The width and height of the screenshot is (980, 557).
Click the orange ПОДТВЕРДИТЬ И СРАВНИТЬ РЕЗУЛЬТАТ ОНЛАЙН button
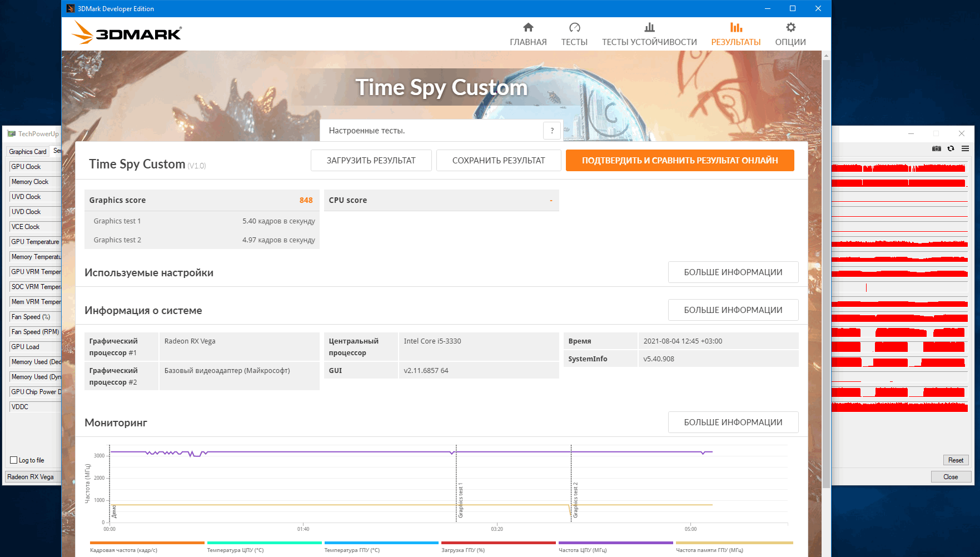pyautogui.click(x=680, y=160)
